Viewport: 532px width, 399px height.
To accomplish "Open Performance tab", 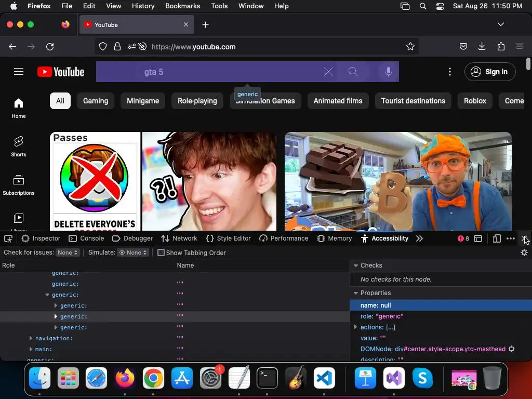I will pos(284,238).
